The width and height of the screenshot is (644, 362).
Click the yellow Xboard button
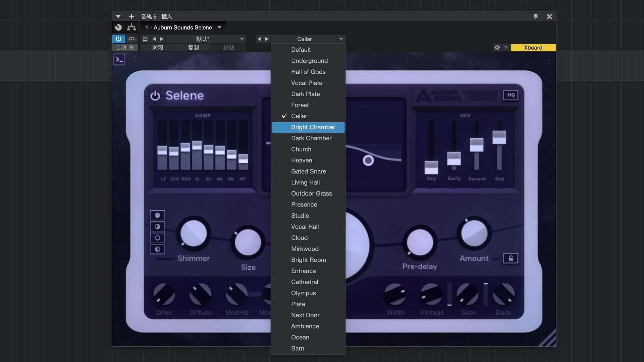click(533, 48)
